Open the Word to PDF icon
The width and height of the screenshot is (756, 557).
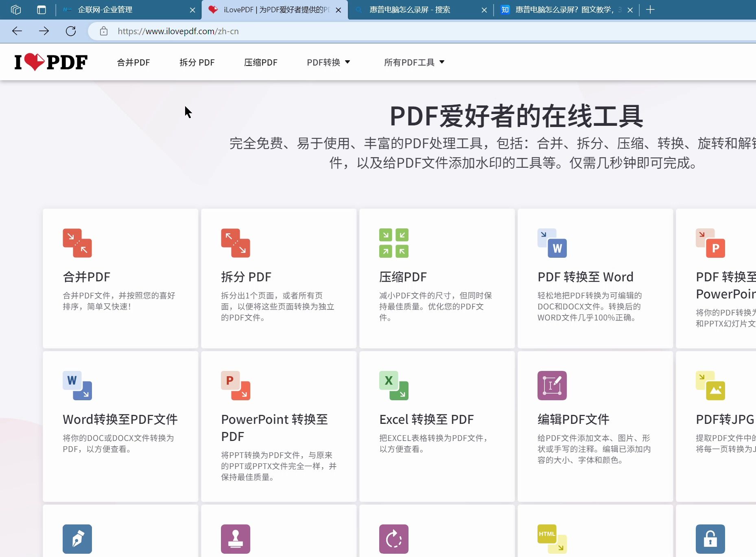(77, 386)
